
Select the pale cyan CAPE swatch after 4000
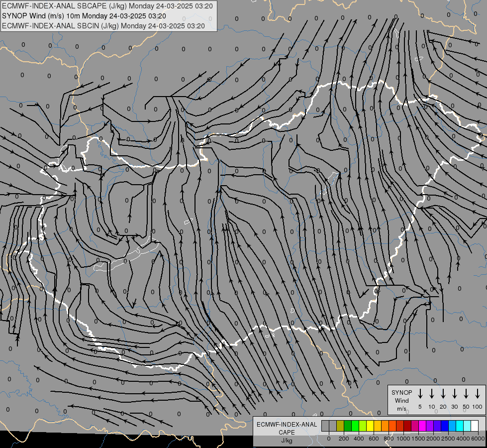(467, 426)
